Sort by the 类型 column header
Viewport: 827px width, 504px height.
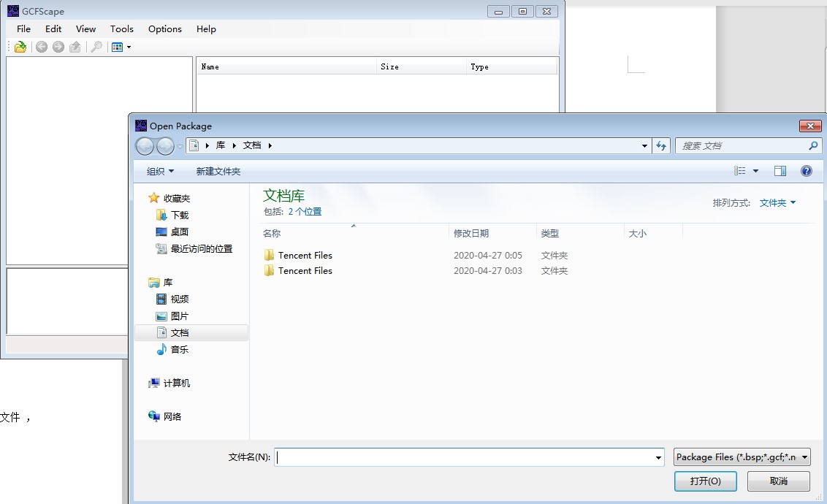coord(580,233)
